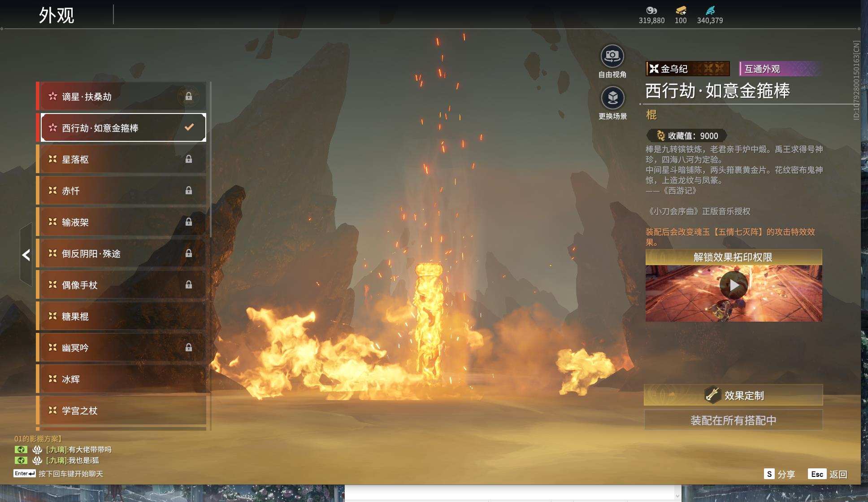Click the Esc 返回 back button
The width and height of the screenshot is (868, 502).
pyautogui.click(x=828, y=474)
